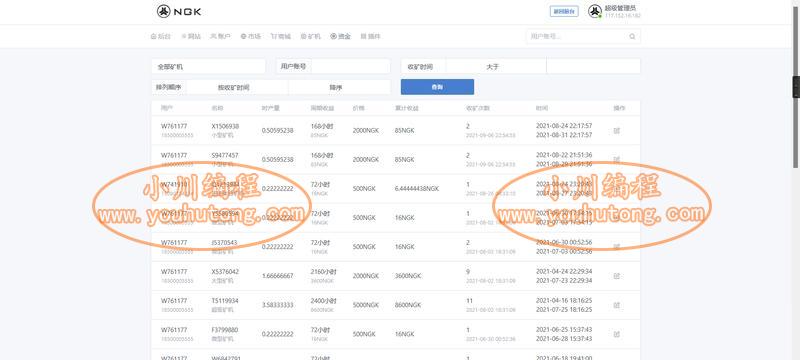Click miner name F3799880

(225, 330)
